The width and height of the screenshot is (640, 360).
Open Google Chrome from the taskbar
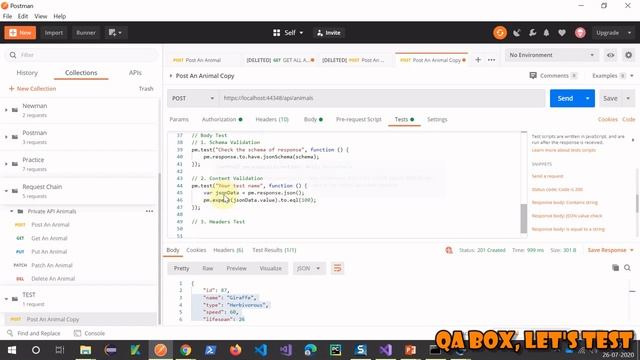(x=186, y=350)
